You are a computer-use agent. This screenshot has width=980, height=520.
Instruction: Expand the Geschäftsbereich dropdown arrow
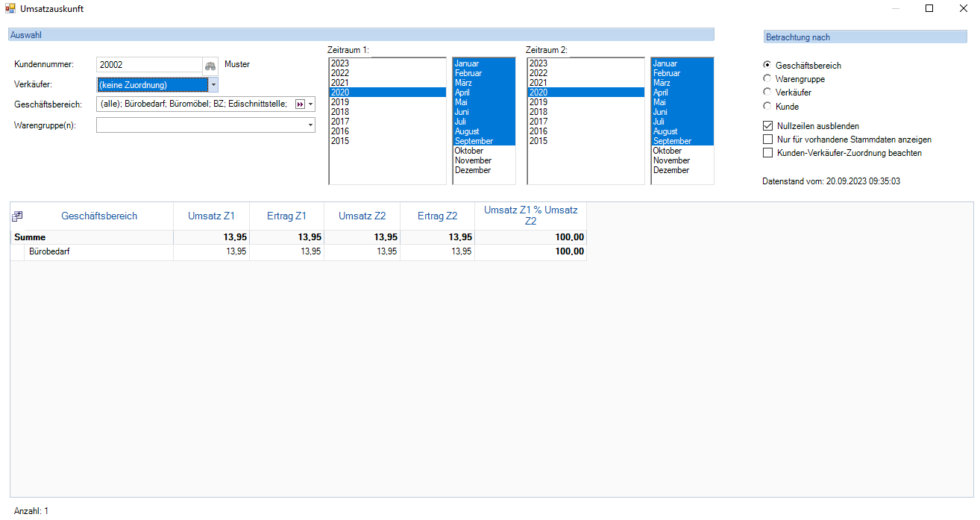point(311,104)
